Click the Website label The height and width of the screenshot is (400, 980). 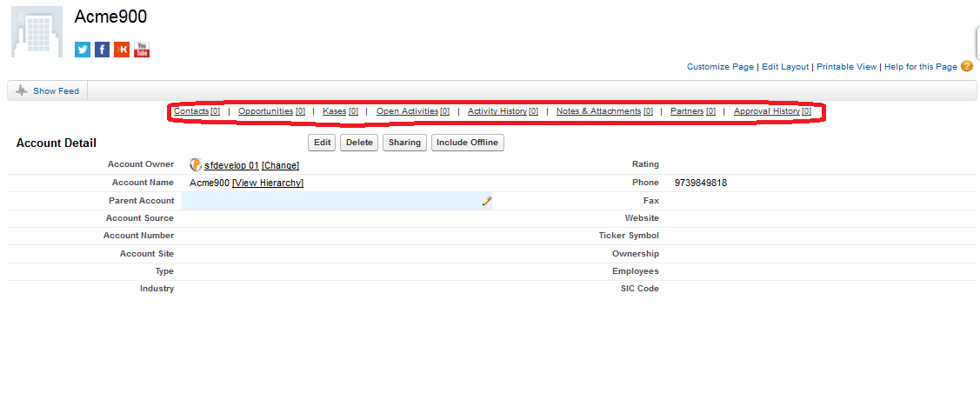[x=642, y=218]
